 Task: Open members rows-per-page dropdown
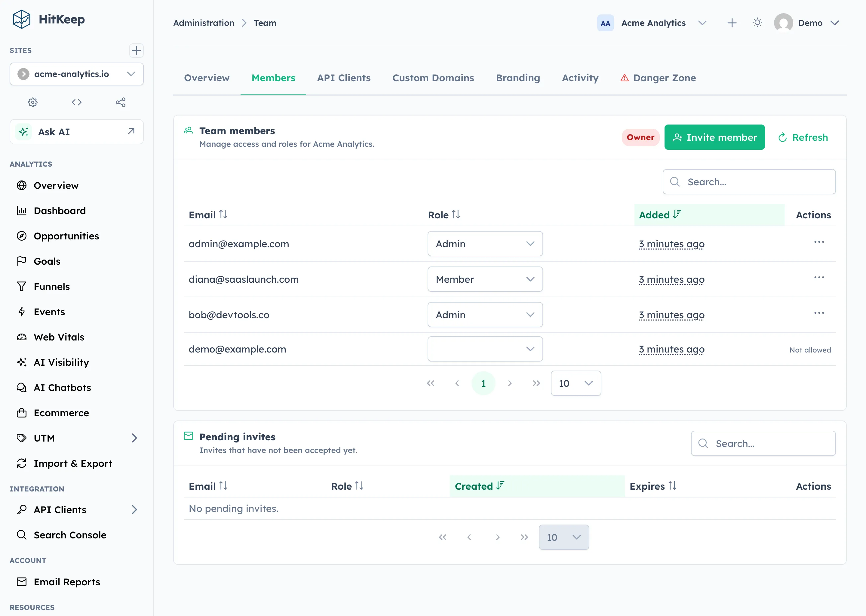tap(576, 383)
